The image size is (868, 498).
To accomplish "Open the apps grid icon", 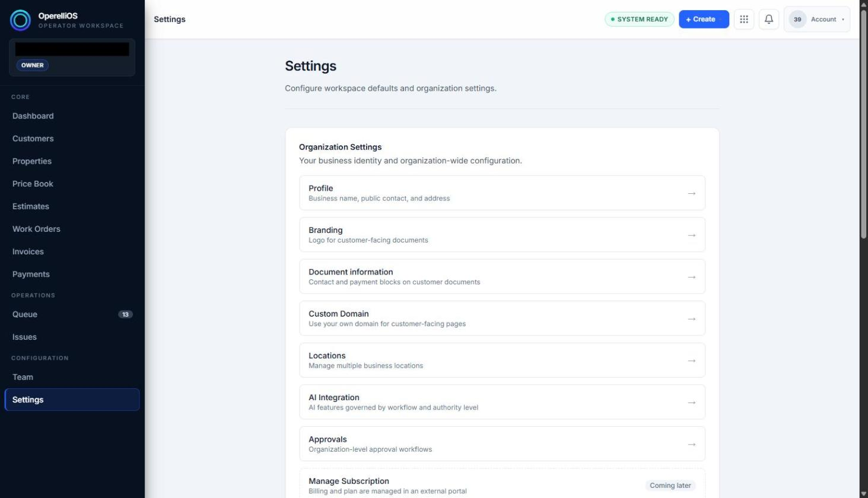I will point(743,19).
